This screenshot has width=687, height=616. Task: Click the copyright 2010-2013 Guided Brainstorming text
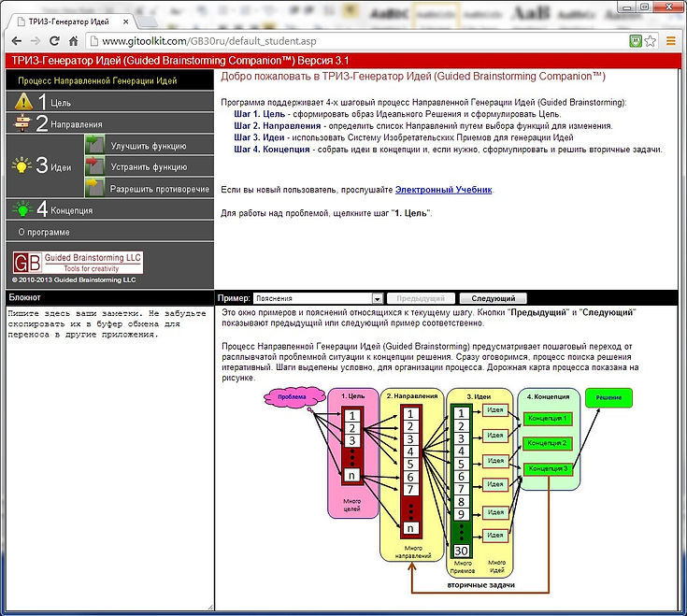(74, 280)
